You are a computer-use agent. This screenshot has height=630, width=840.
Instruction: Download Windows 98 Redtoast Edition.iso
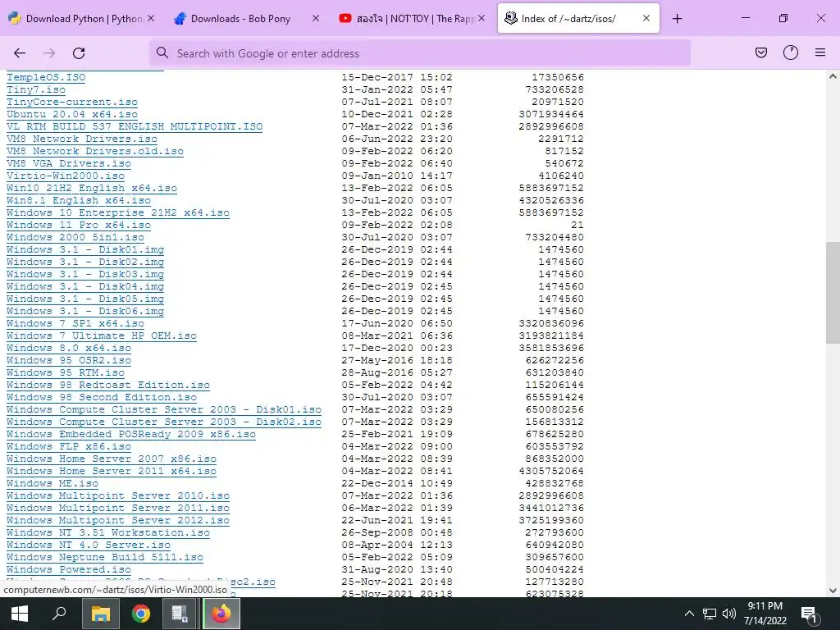pos(108,386)
